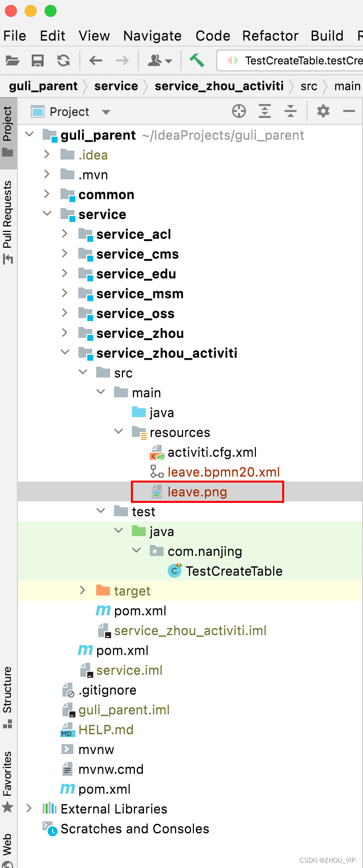363x868 pixels.
Task: Click the Forward navigation arrow
Action: point(122,60)
